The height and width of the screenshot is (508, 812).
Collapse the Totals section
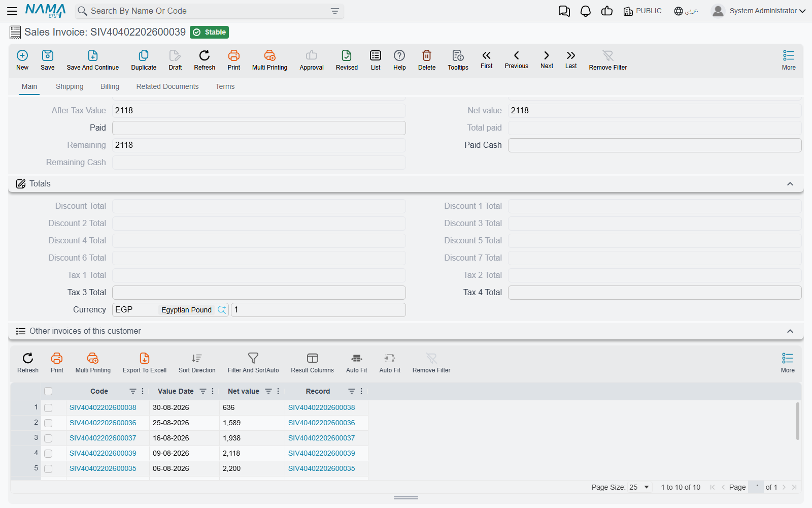click(x=790, y=184)
